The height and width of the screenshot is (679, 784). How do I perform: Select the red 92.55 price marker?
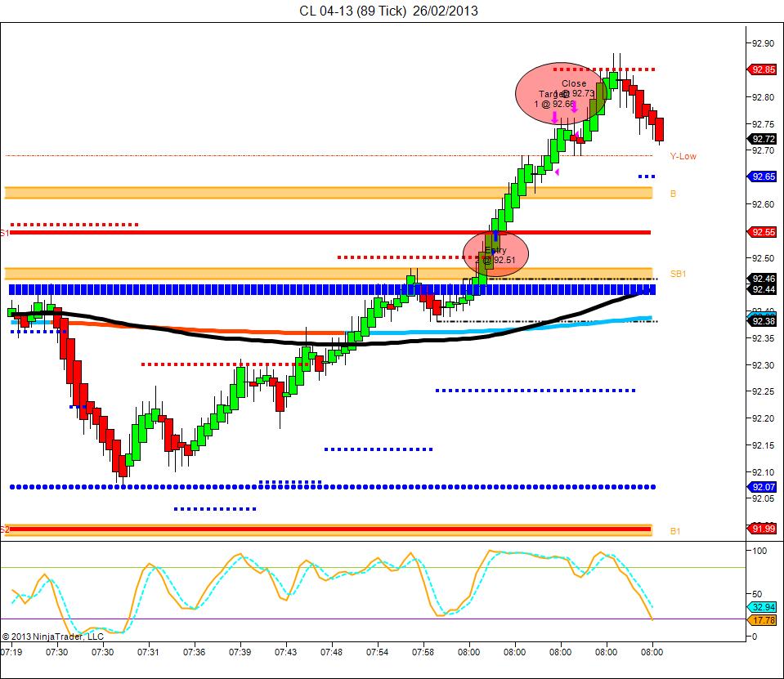pyautogui.click(x=762, y=232)
